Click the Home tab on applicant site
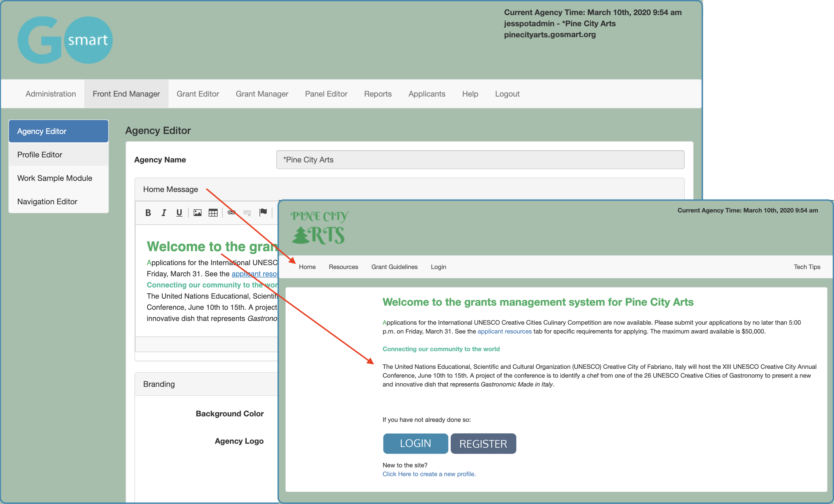834x504 pixels. tap(307, 267)
